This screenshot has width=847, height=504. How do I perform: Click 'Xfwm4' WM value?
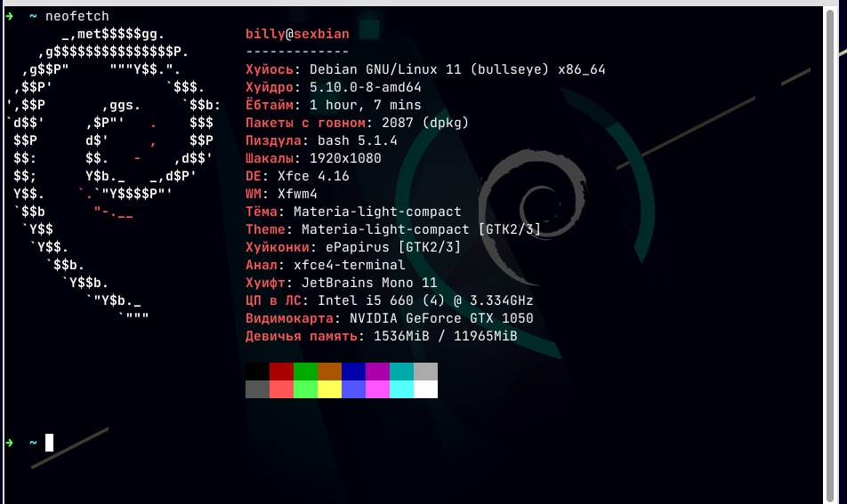pos(297,194)
